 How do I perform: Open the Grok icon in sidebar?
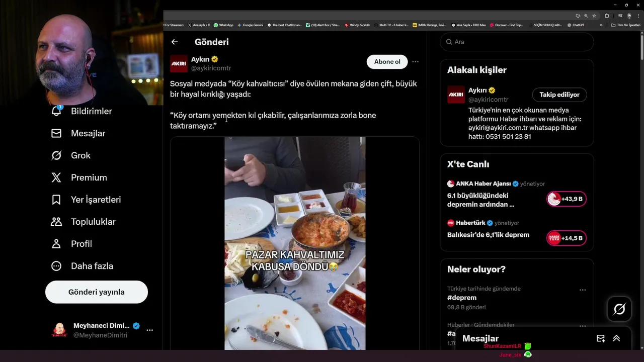56,155
